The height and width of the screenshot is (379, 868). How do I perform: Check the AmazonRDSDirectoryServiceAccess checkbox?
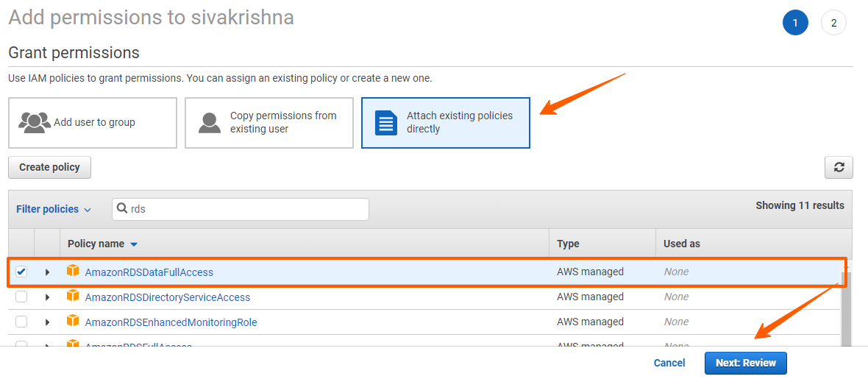pyautogui.click(x=21, y=297)
